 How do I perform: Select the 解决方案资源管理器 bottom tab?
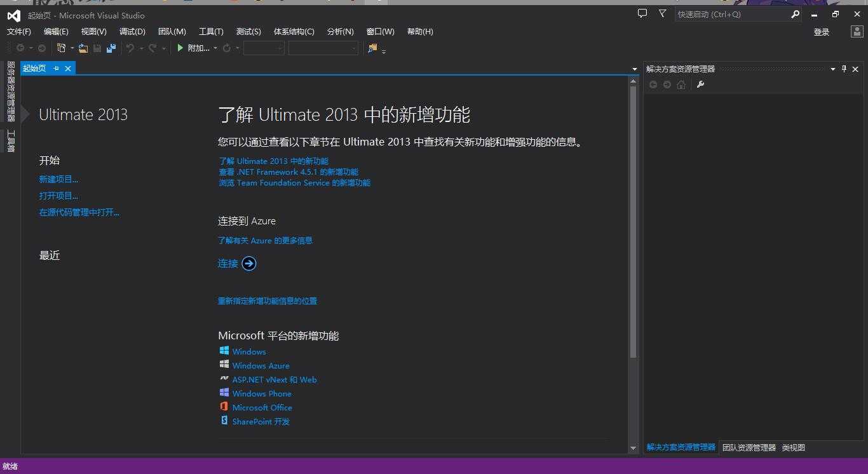[x=681, y=447]
